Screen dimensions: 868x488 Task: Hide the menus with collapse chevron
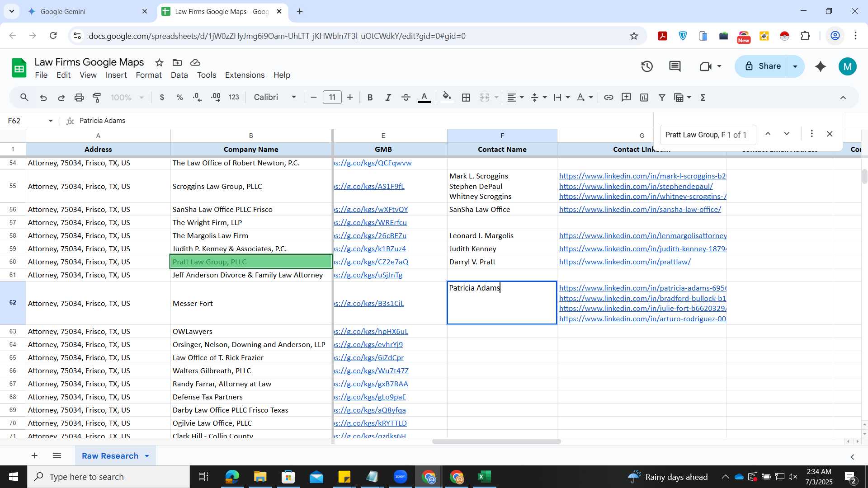tap(843, 98)
